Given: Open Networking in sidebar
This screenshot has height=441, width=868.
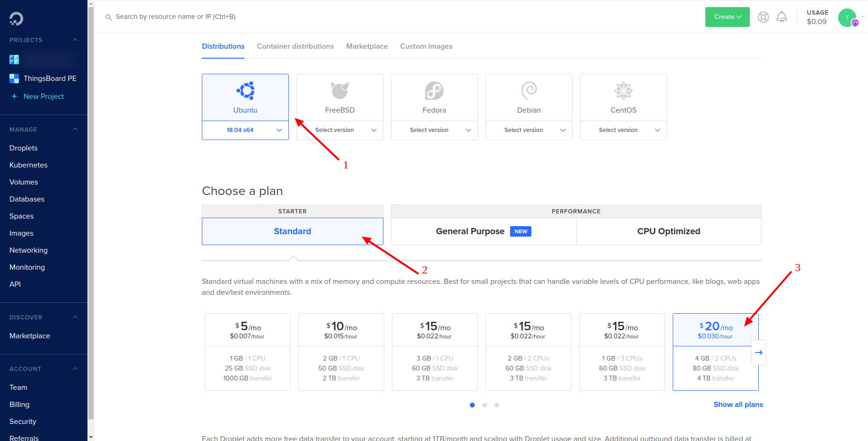Looking at the screenshot, I should (28, 250).
